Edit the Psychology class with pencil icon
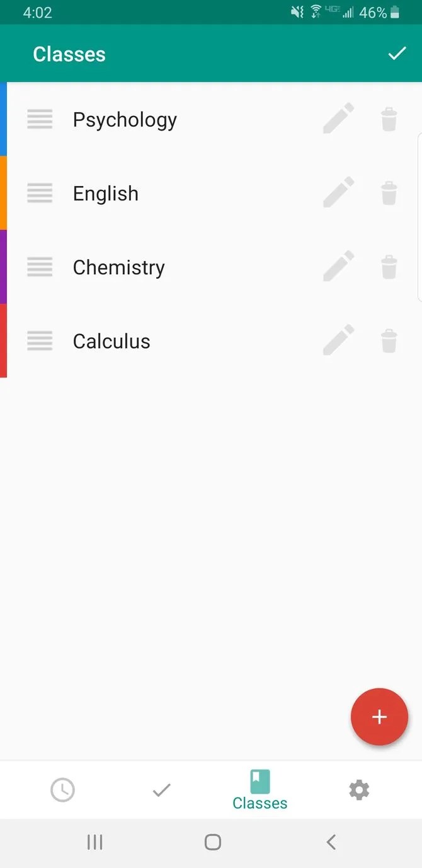 pyautogui.click(x=338, y=118)
